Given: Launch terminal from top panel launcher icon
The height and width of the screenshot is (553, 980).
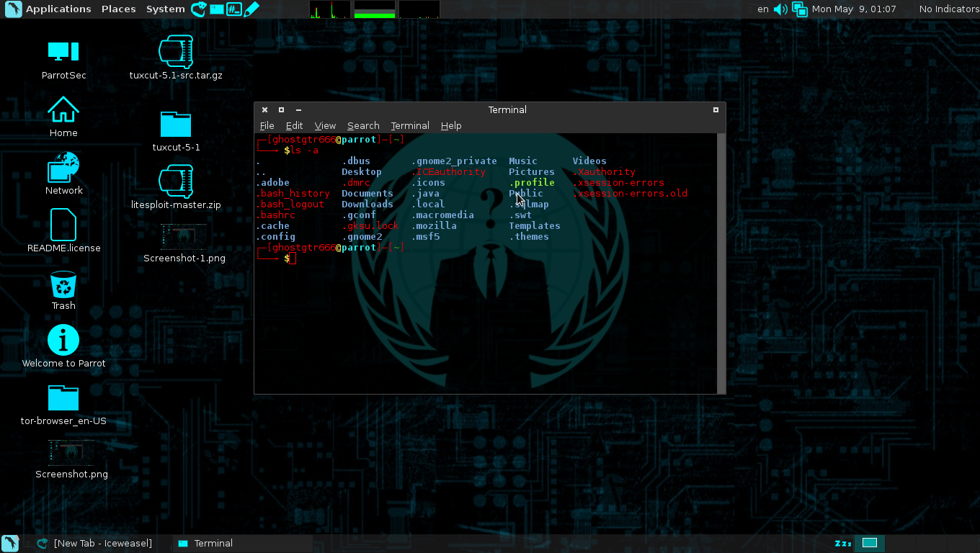Looking at the screenshot, I should click(233, 9).
